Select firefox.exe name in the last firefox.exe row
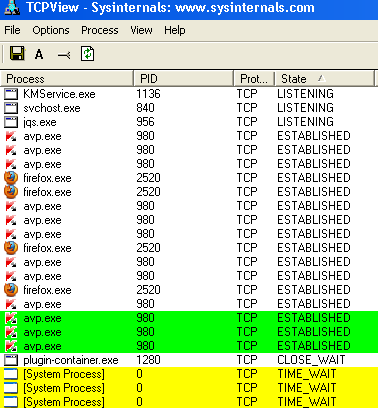 [x=47, y=290]
